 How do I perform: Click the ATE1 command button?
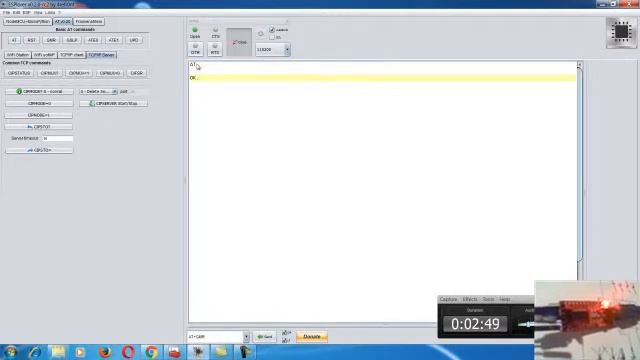(x=113, y=40)
